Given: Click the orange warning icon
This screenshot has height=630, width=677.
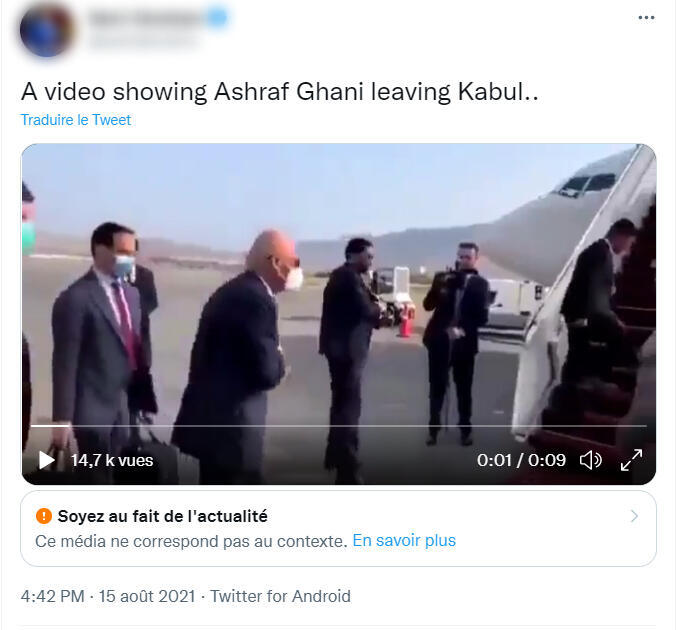Looking at the screenshot, I should tap(43, 516).
